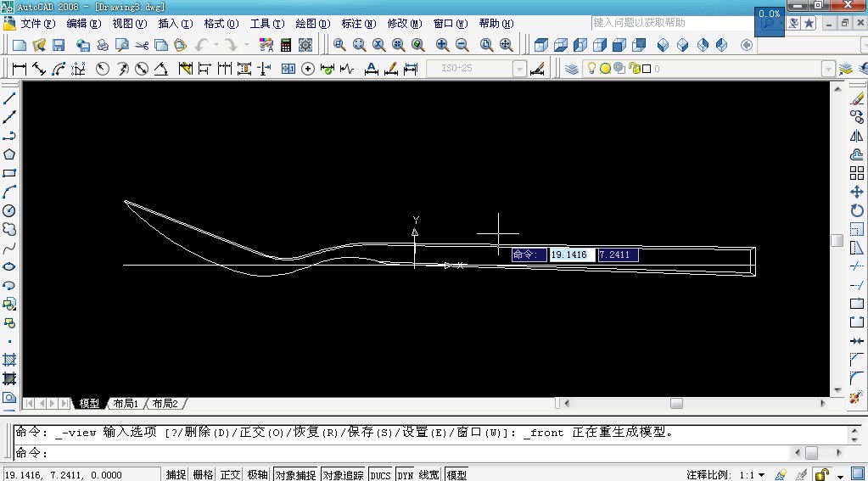Toggle 捕捉 snap mode in status bar
Viewport: 868px width, 481px height.
click(176, 474)
